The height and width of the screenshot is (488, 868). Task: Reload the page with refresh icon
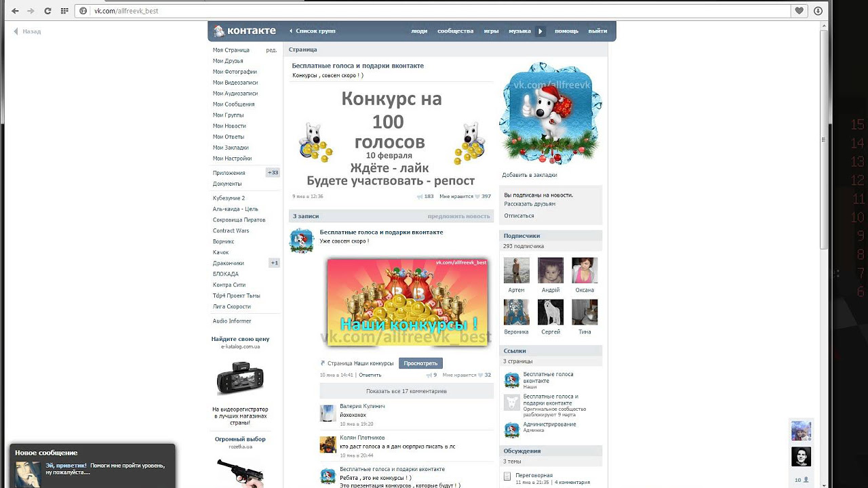[47, 11]
